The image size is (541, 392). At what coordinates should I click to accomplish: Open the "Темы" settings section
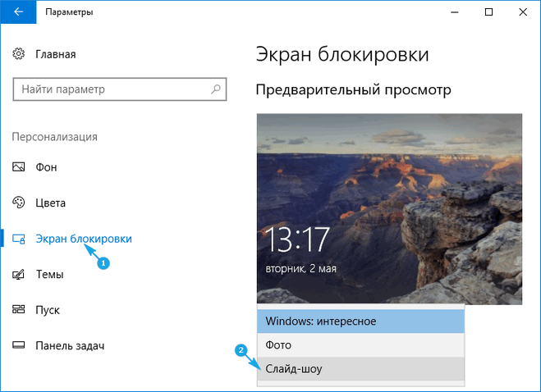(x=50, y=274)
